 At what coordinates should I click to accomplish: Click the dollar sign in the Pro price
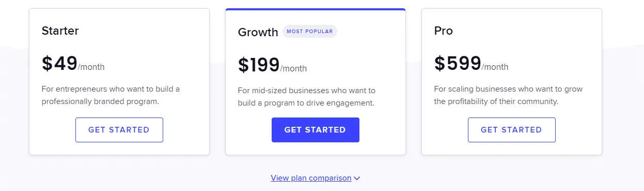(x=439, y=63)
